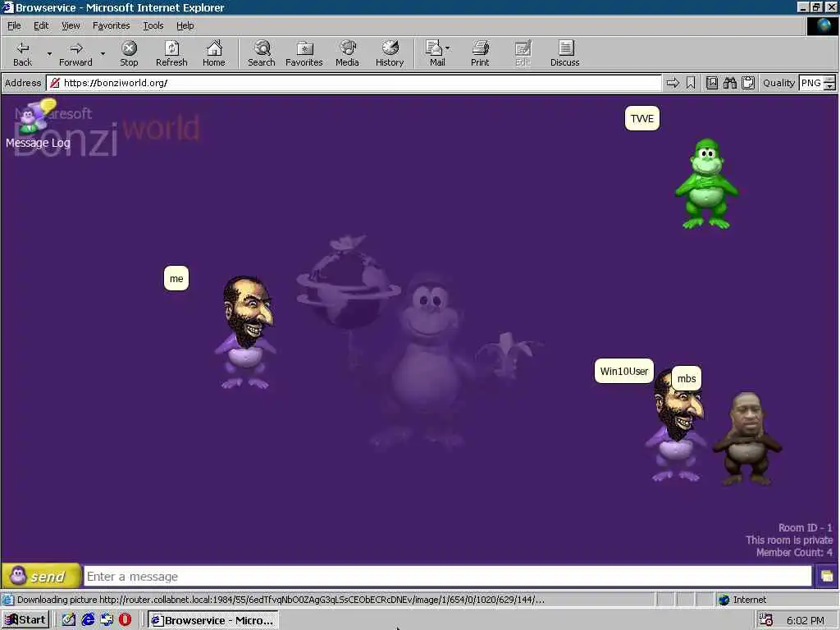Go to the Home page
The width and height of the screenshot is (840, 630).
[214, 53]
